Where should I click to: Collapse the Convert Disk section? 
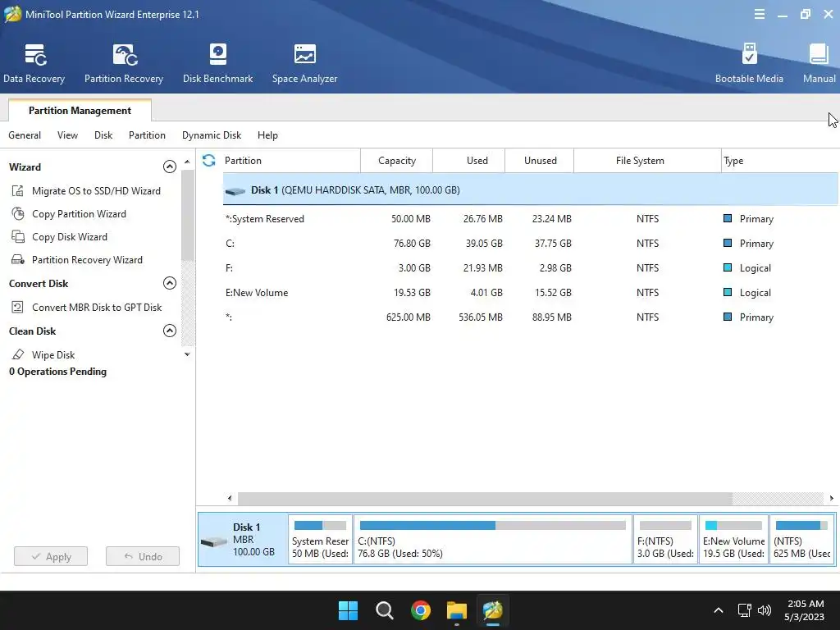pyautogui.click(x=169, y=283)
